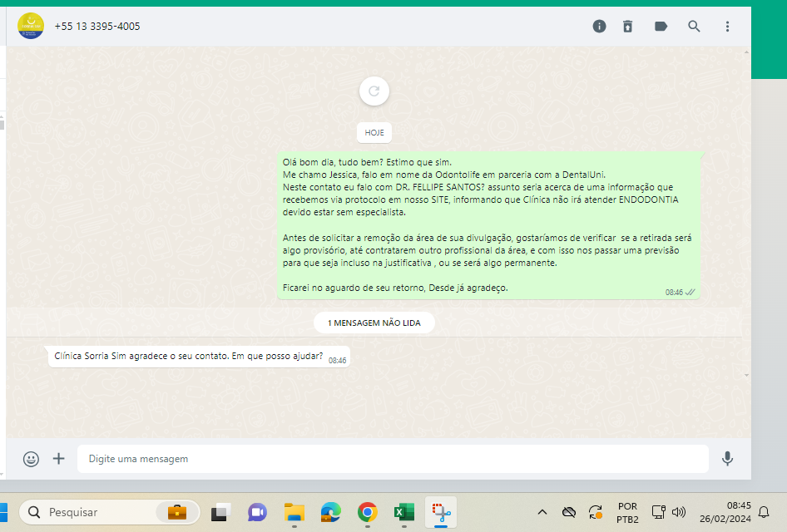The width and height of the screenshot is (787, 532).
Task: Switch to Excel on the taskbar
Action: click(x=404, y=512)
